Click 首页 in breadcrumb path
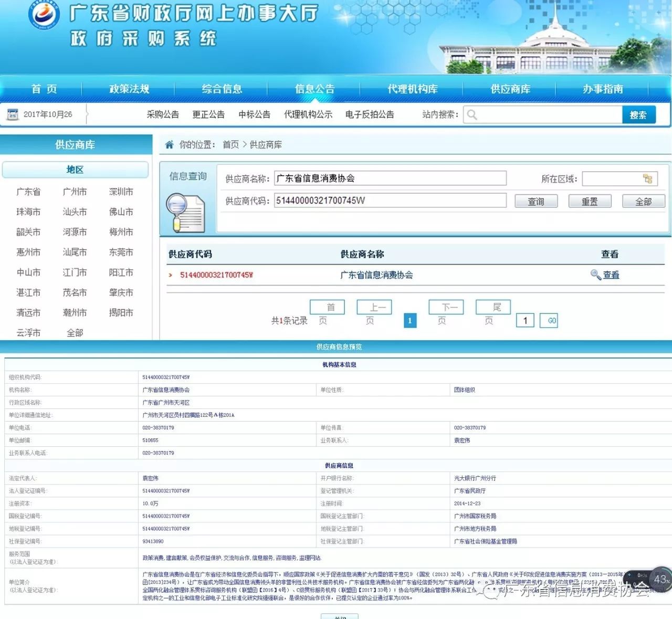This screenshot has height=619, width=672. tap(231, 144)
